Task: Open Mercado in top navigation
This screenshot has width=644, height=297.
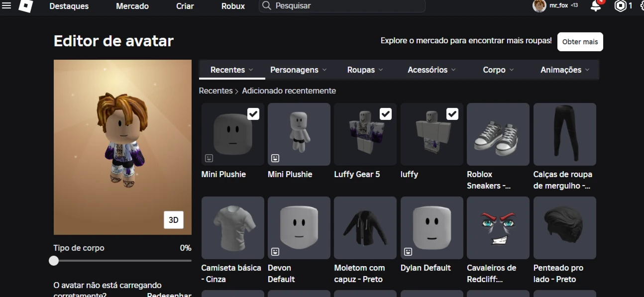Action: pyautogui.click(x=132, y=6)
